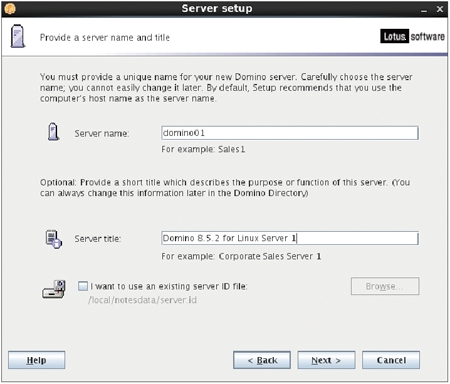The image size is (450, 384).
Task: Open Help for server setup
Action: point(37,360)
